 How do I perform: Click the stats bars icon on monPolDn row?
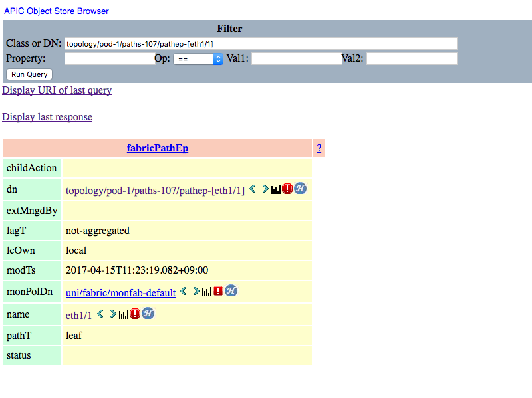207,292
